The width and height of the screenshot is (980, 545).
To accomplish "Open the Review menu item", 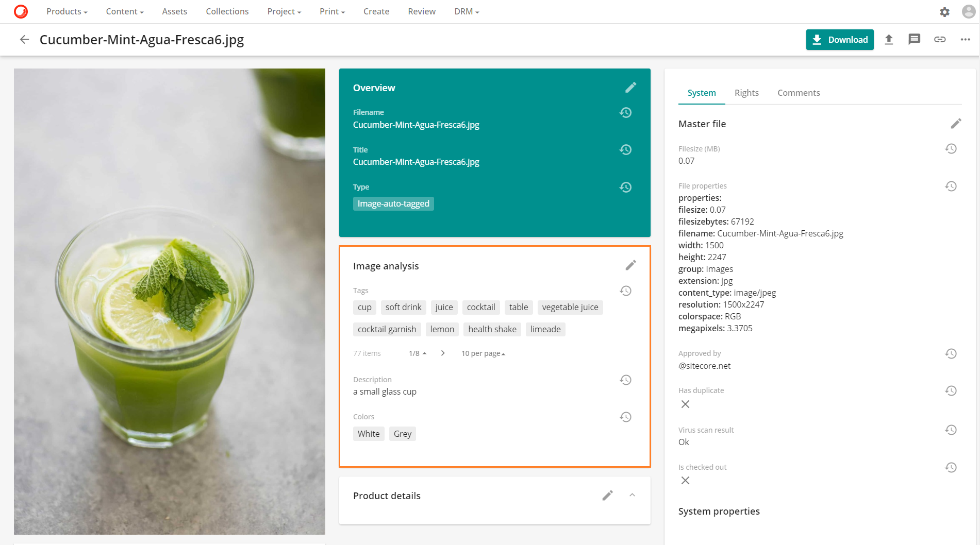I will pos(421,11).
